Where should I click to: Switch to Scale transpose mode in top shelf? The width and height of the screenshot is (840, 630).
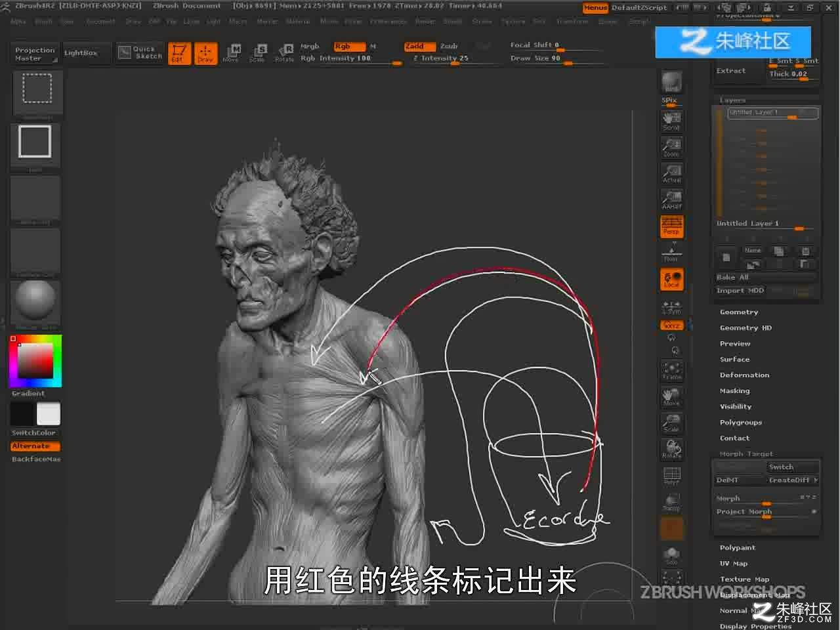257,53
